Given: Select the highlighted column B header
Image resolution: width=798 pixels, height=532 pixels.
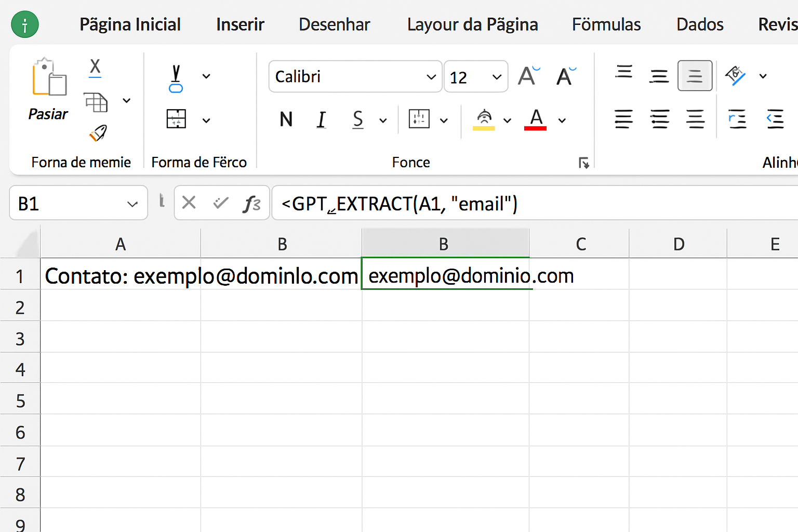Looking at the screenshot, I should pyautogui.click(x=445, y=244).
